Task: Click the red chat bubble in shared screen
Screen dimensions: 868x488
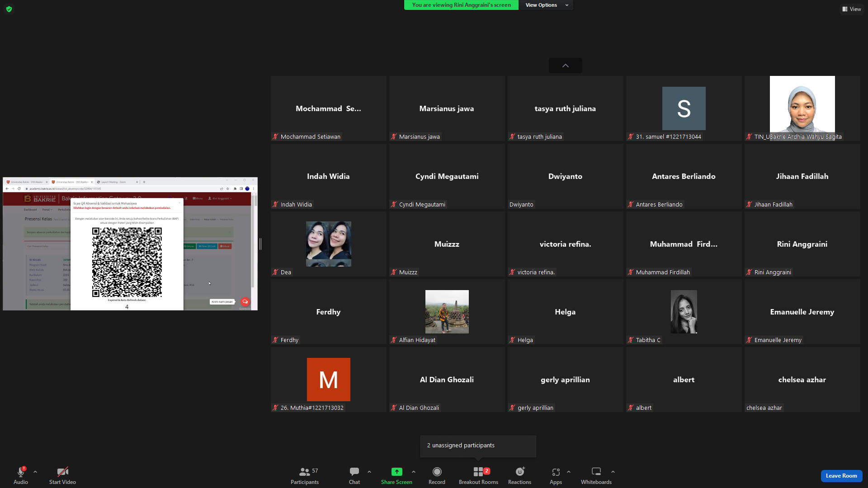Action: pyautogui.click(x=245, y=301)
